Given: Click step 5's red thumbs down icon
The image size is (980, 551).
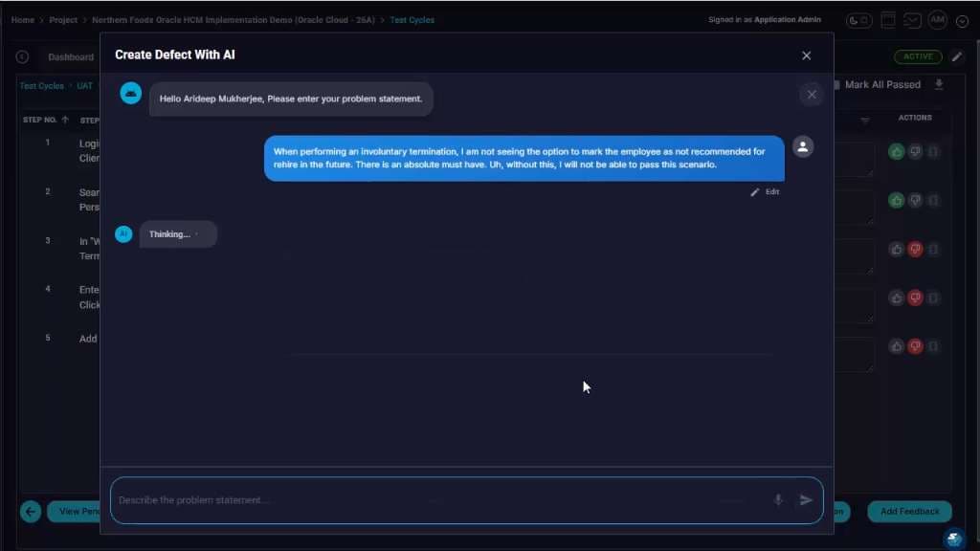Looking at the screenshot, I should 915,346.
